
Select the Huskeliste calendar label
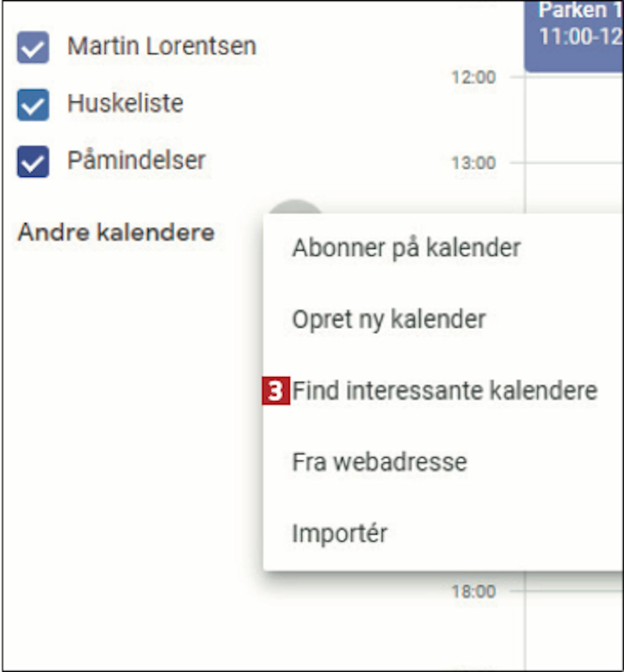(125, 103)
